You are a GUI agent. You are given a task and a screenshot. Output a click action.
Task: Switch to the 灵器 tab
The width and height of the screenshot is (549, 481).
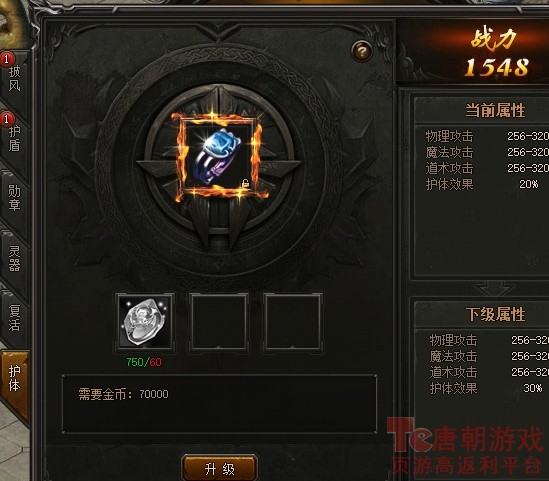[x=15, y=258]
